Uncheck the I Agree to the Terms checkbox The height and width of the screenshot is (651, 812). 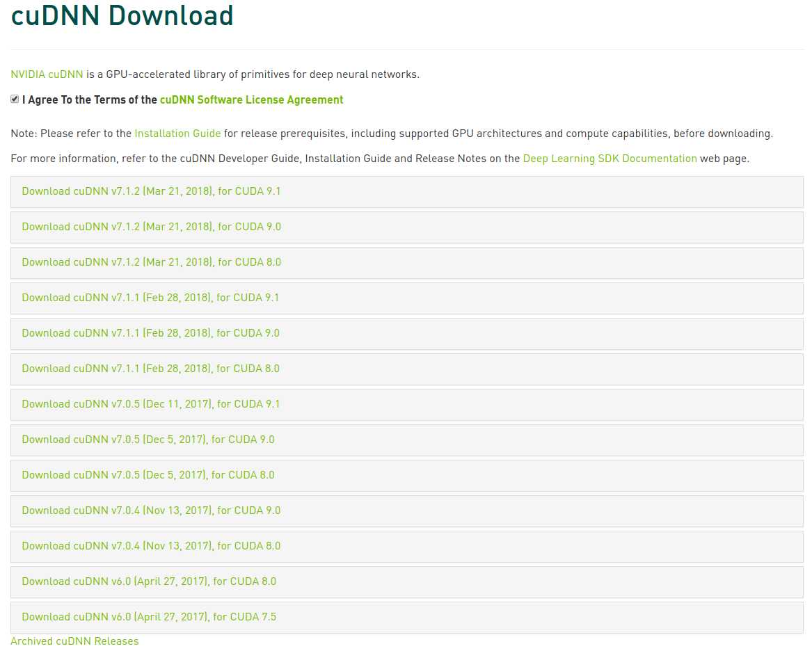pyautogui.click(x=15, y=99)
